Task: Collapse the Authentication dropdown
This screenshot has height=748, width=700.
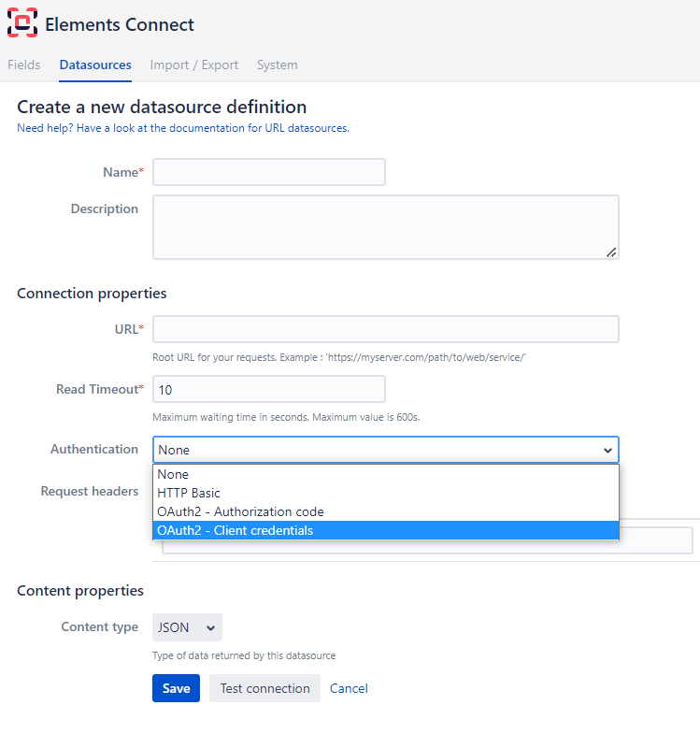Action: [385, 450]
